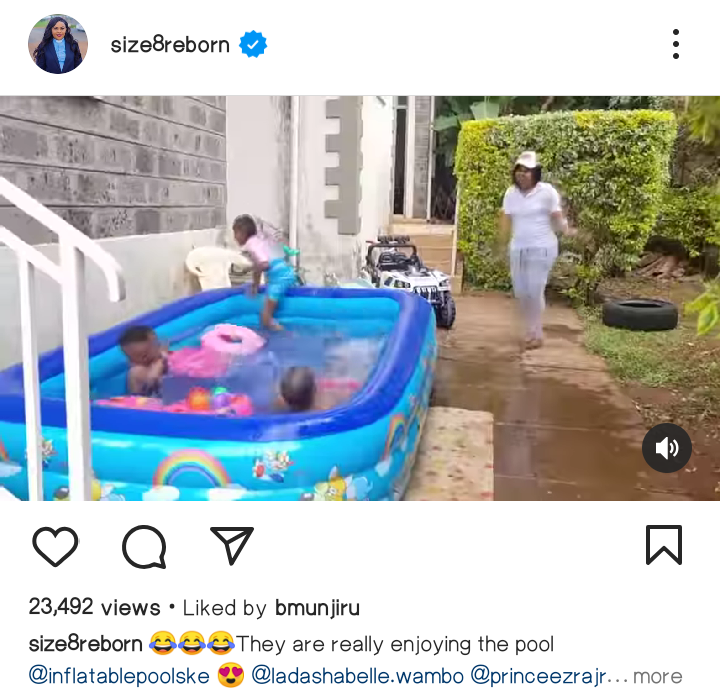720x688 pixels.
Task: View the bmunjiru profile from Liked by
Action: 317,608
